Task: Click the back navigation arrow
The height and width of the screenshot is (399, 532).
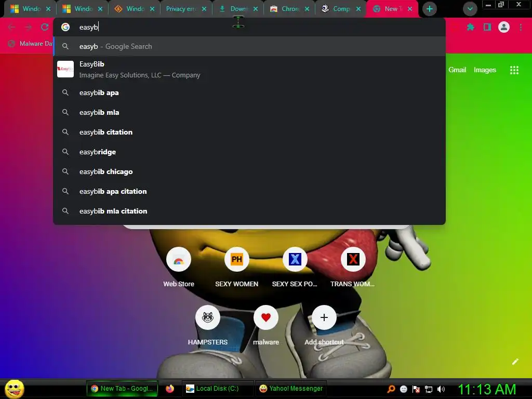Action: [11, 27]
